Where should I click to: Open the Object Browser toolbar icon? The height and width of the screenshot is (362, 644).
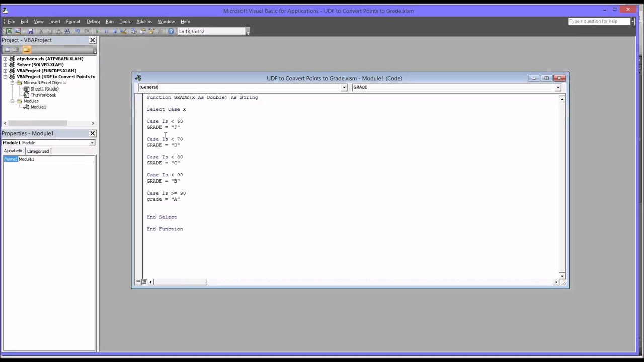click(x=151, y=31)
